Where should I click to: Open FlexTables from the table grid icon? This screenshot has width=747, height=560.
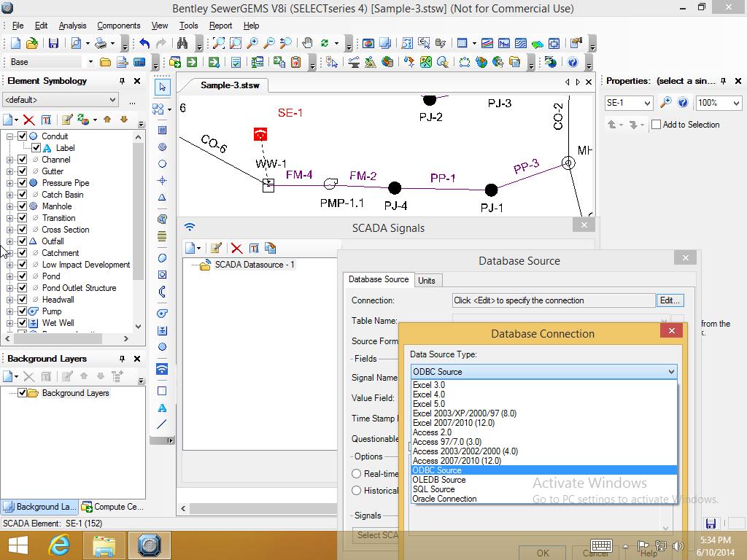[462, 43]
